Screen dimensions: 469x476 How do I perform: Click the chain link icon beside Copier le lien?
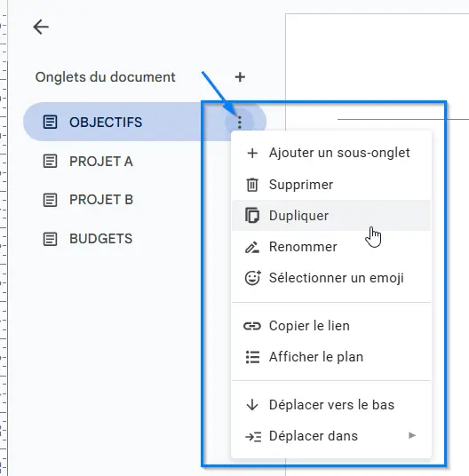(x=252, y=326)
